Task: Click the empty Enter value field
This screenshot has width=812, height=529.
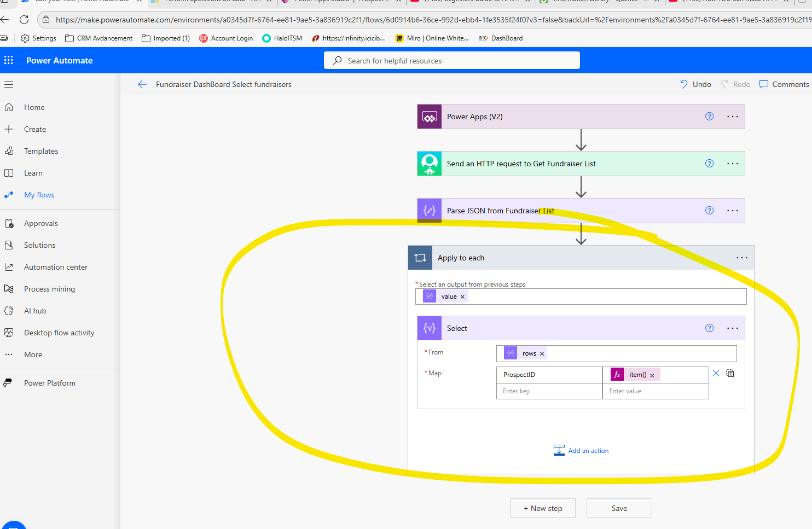Action: tap(656, 391)
